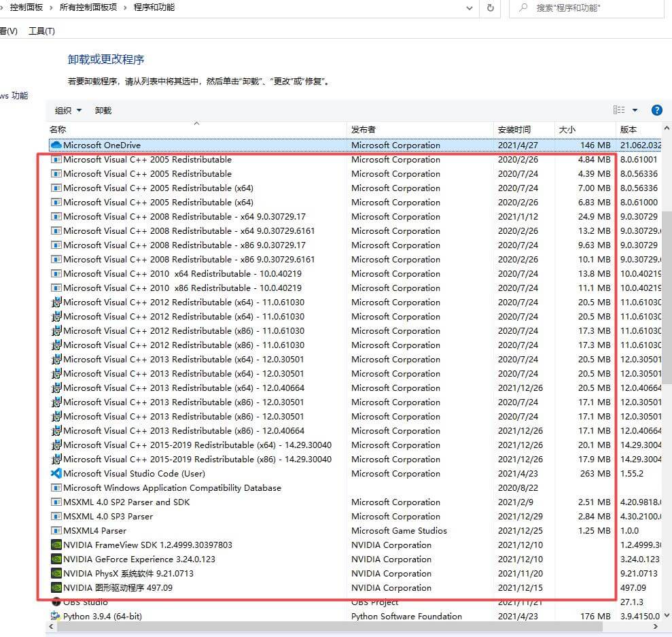
Task: Click the NVIDIA PhysX icon
Action: (56, 573)
